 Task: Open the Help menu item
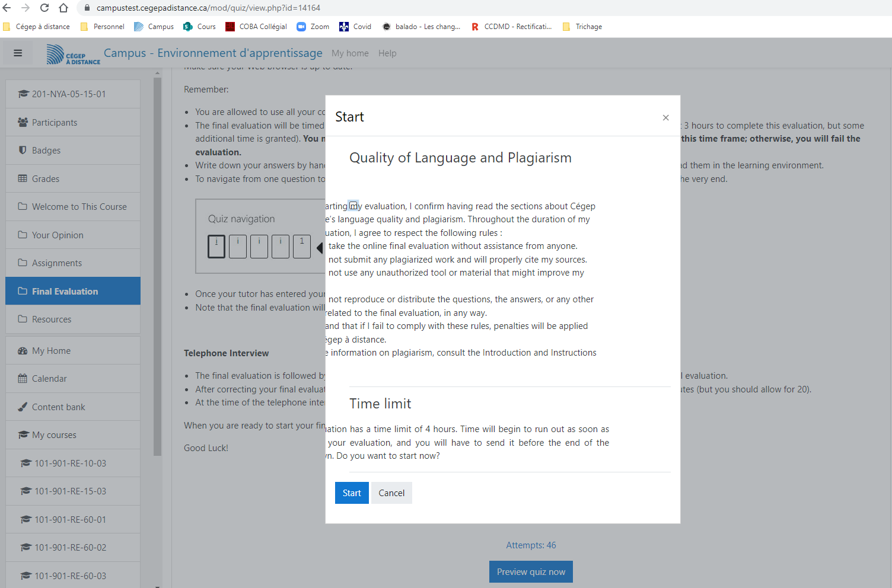pyautogui.click(x=387, y=53)
